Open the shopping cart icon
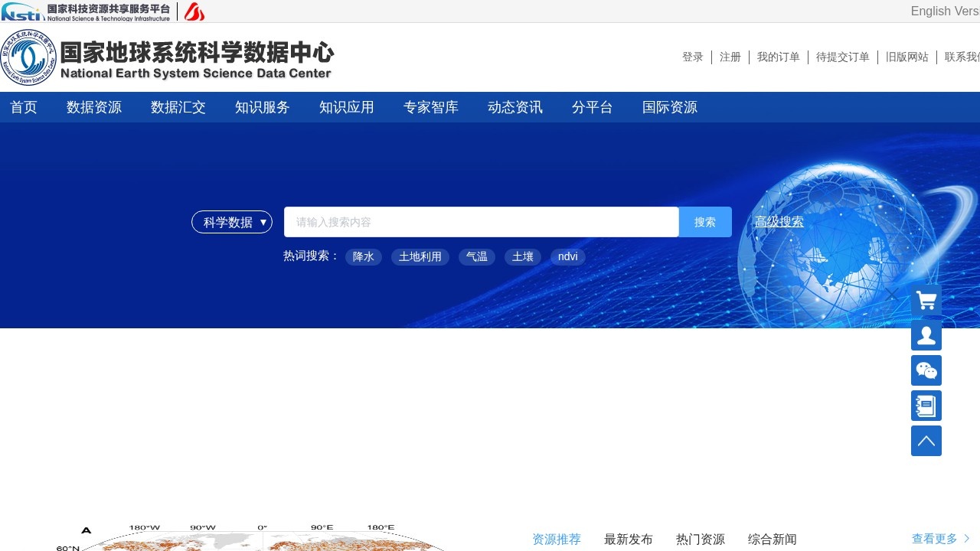980x551 pixels. tap(926, 300)
